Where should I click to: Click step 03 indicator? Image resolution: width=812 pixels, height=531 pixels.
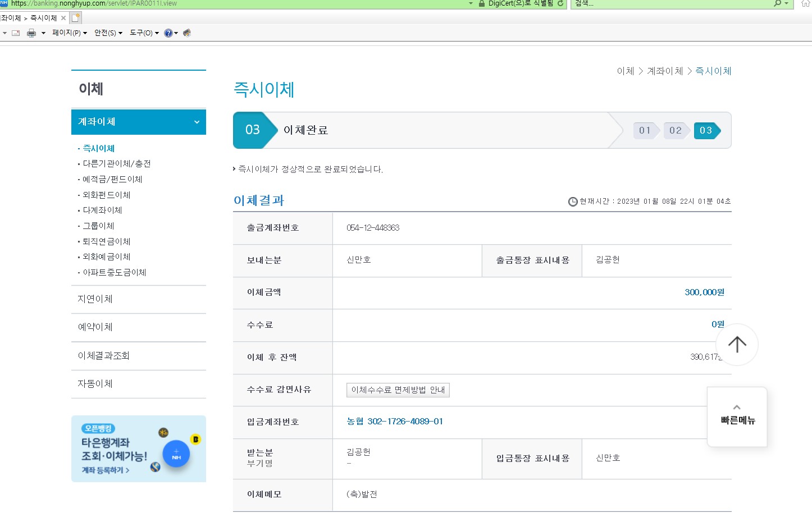(706, 130)
